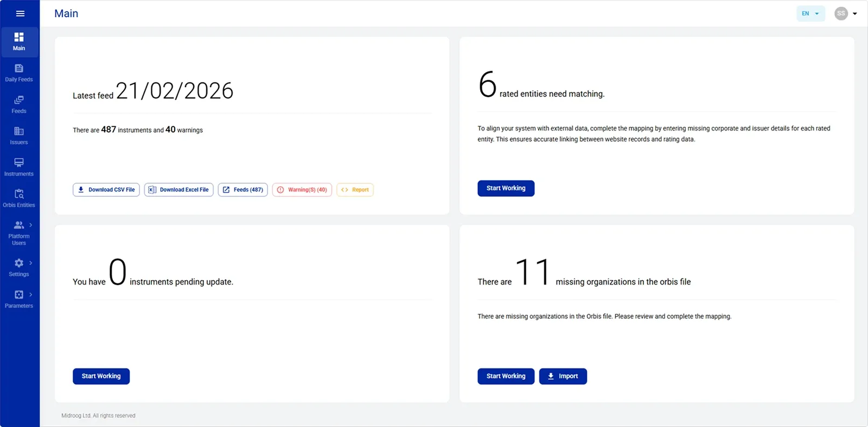Expand the Parameters submenu
The width and height of the screenshot is (868, 427).
(20, 299)
